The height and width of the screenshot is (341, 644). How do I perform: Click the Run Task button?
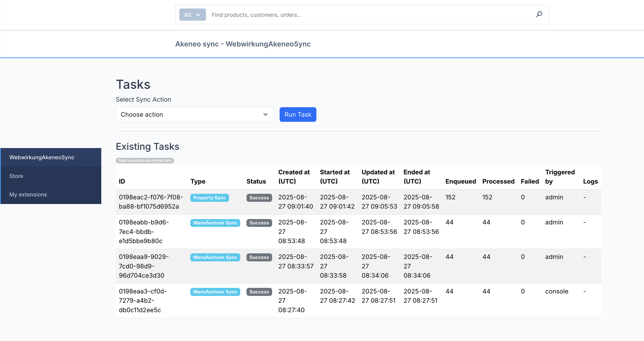[x=298, y=114]
